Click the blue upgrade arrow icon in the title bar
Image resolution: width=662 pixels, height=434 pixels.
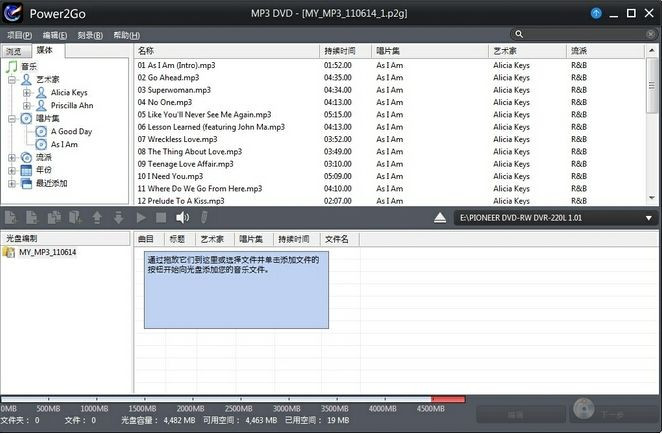(x=596, y=13)
